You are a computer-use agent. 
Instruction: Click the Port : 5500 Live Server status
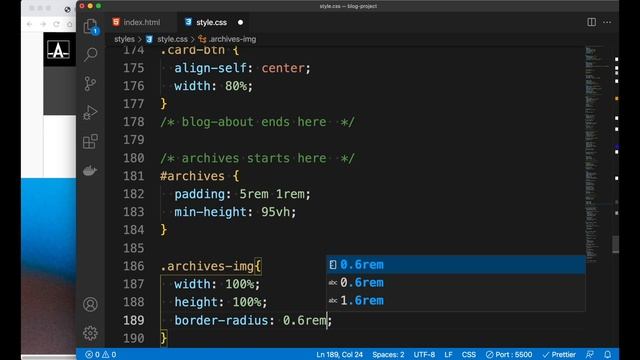coord(509,354)
